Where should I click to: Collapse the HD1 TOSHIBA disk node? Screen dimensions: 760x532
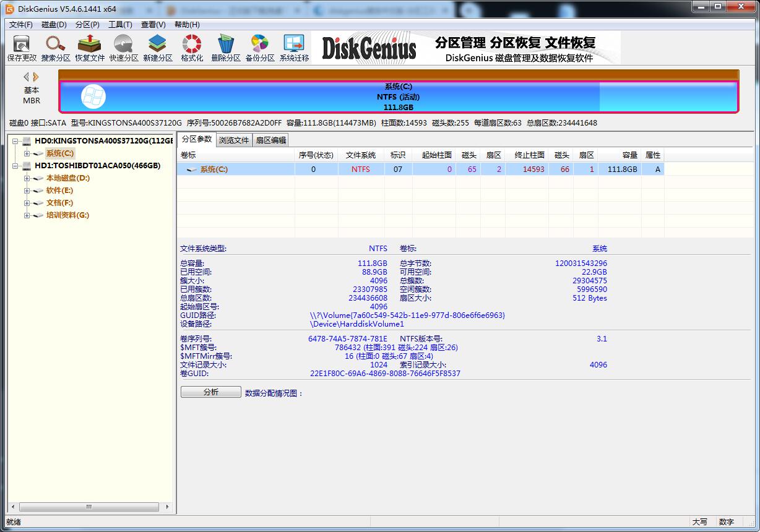15,166
